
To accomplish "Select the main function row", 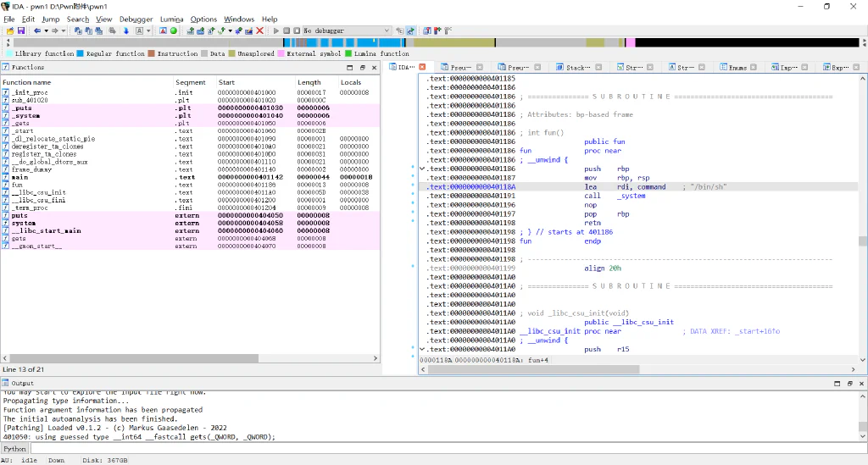I will [191, 177].
